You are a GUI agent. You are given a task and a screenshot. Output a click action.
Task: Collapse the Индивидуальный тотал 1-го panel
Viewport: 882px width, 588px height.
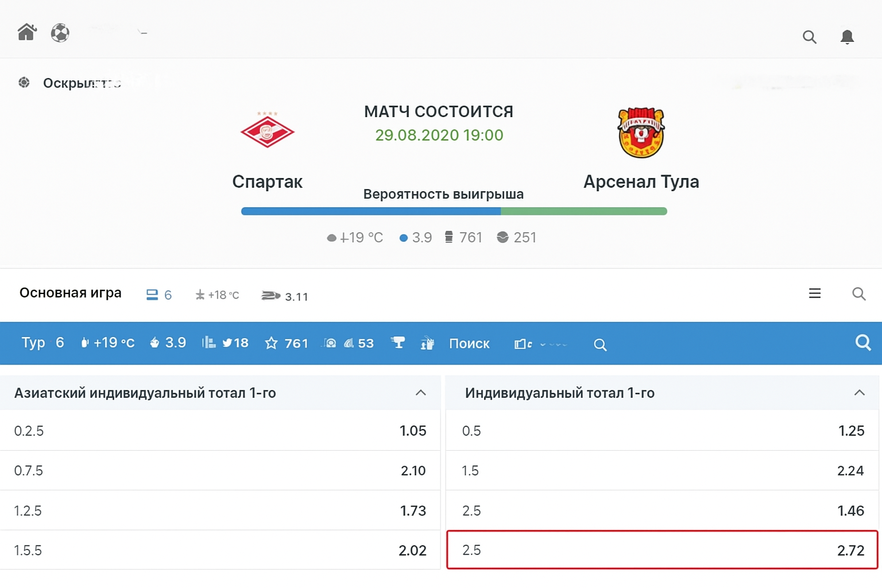pyautogui.click(x=860, y=393)
